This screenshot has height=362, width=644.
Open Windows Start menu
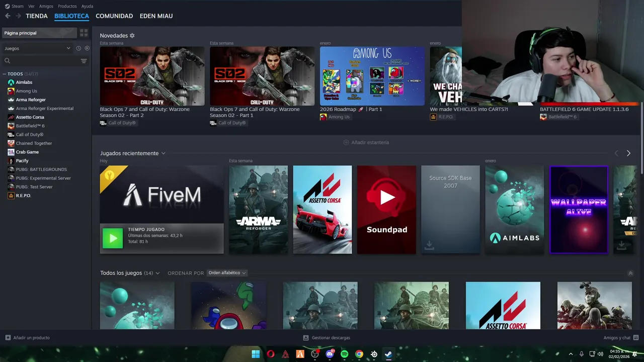256,354
